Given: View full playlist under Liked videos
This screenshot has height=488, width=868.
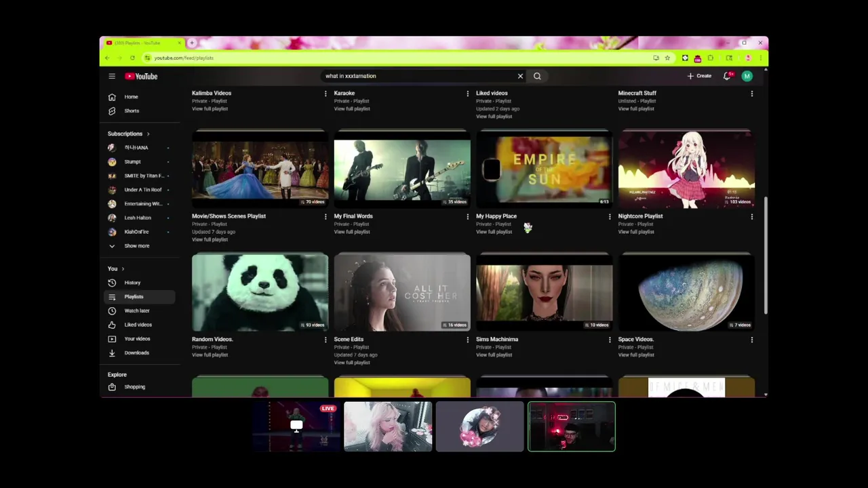Looking at the screenshot, I should pos(494,117).
